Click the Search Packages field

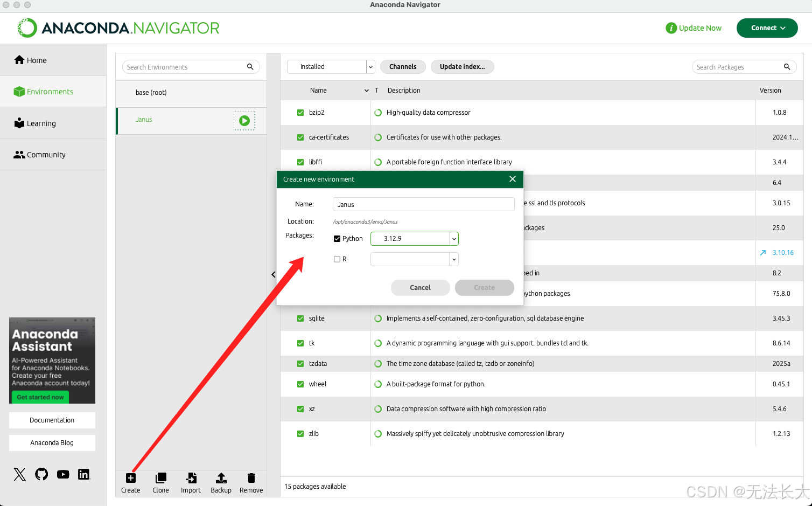pos(744,67)
